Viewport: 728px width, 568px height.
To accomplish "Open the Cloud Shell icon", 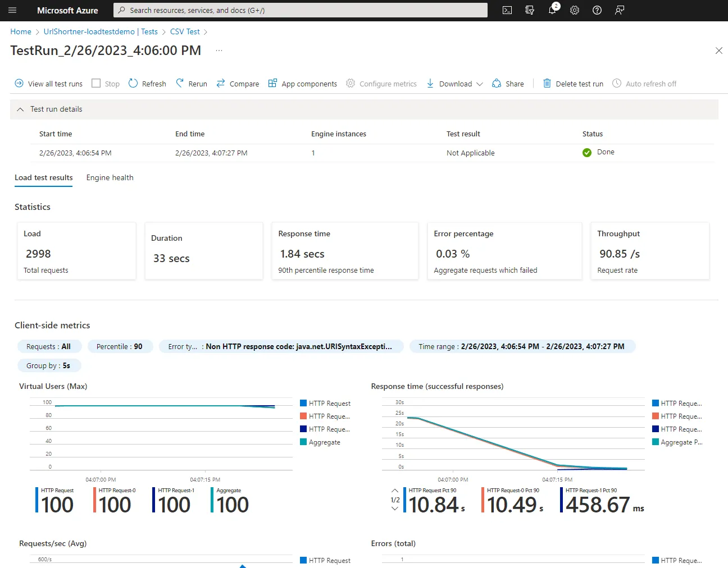I will click(x=507, y=10).
